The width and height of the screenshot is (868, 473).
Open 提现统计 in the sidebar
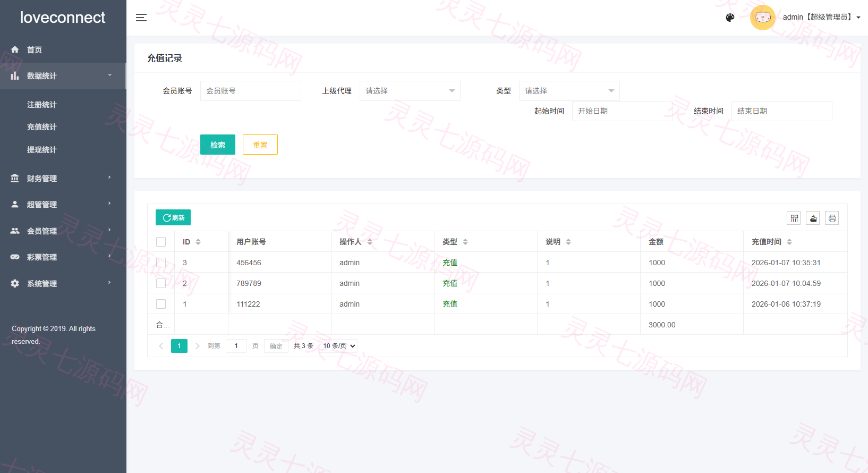point(42,150)
